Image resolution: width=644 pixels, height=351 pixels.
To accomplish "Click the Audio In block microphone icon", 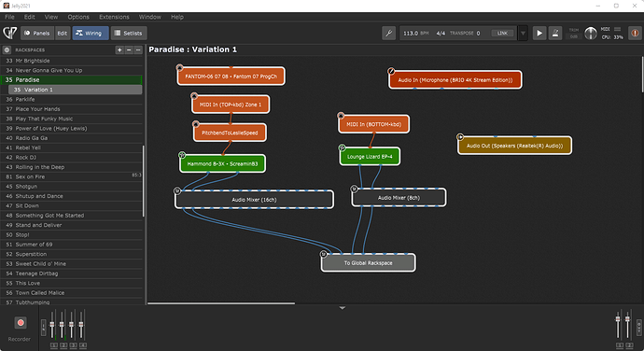I will pyautogui.click(x=391, y=71).
